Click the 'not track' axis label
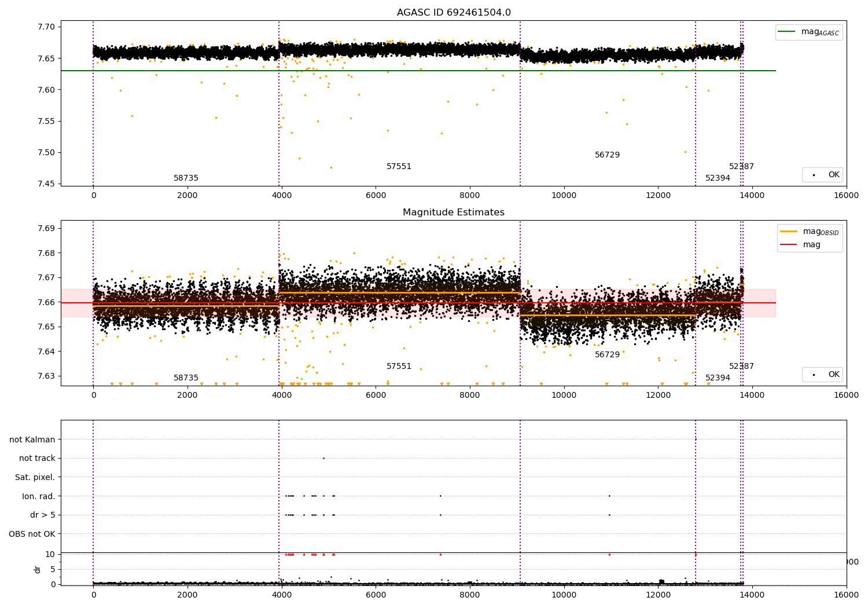The height and width of the screenshot is (608, 868). (37, 458)
